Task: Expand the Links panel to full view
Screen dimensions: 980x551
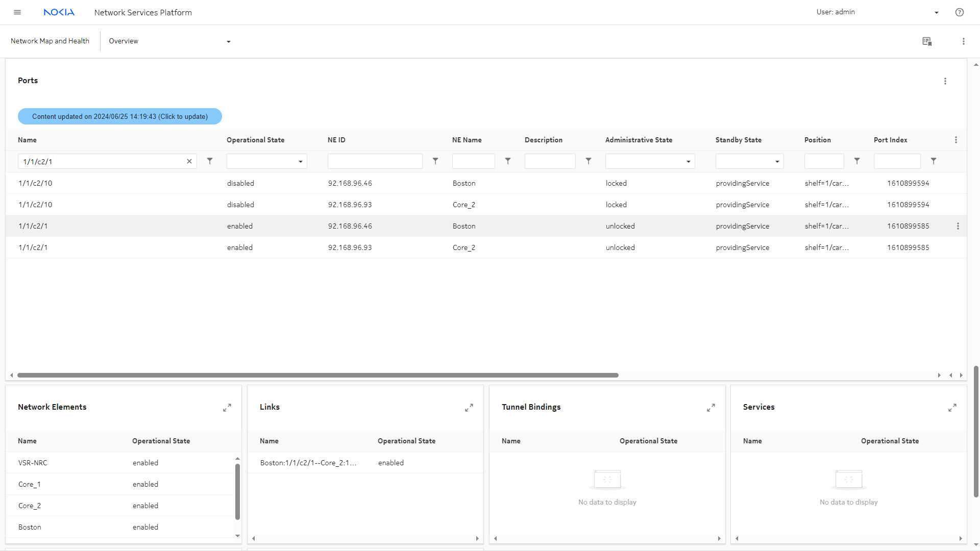Action: (x=469, y=408)
